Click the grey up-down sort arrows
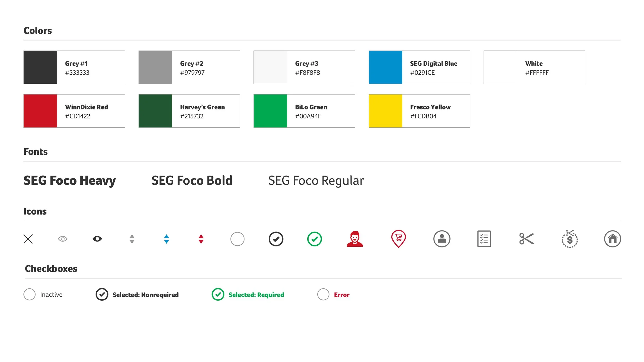 tap(132, 239)
